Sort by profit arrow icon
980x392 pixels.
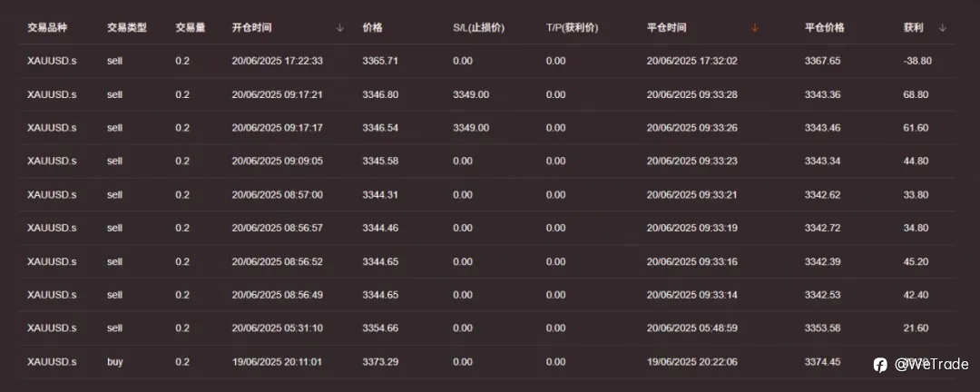pos(943,27)
